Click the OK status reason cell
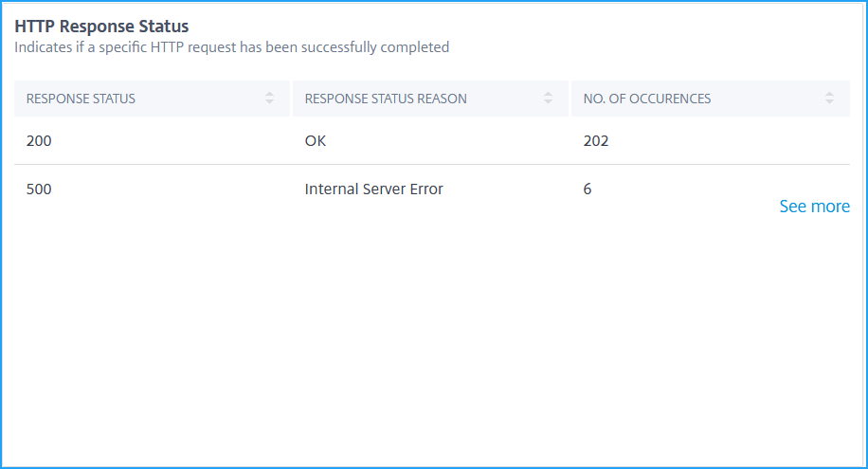 [315, 140]
